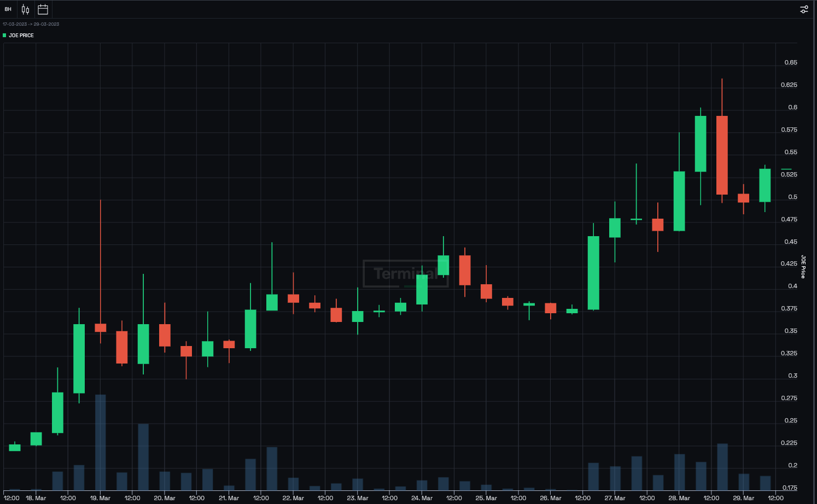Click the 0.5 price axis label
The image size is (817, 504).
coord(792,197)
